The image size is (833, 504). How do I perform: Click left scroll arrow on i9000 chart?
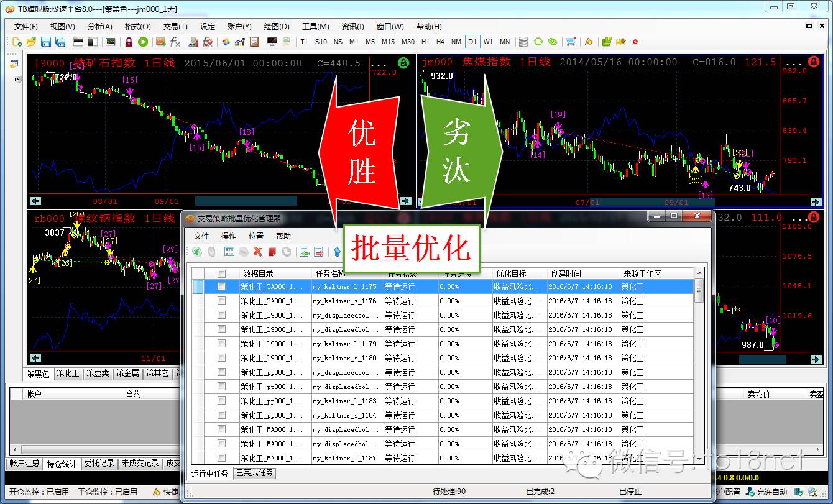tap(35, 201)
